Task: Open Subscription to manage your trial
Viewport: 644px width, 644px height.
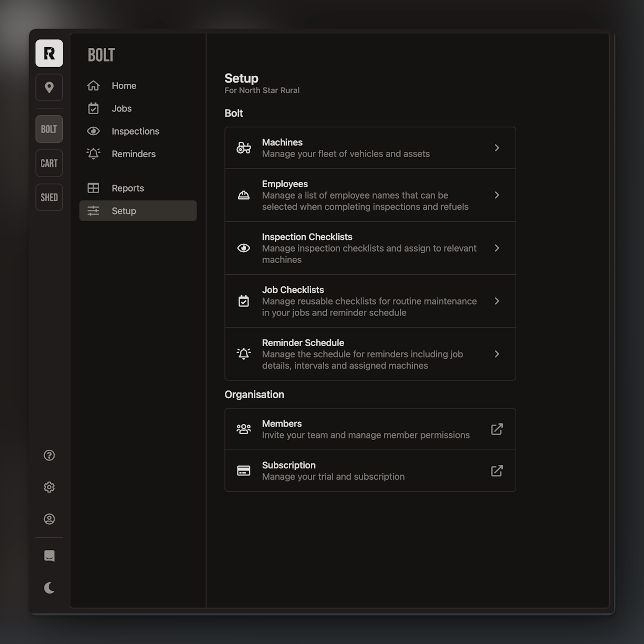Action: pos(370,471)
